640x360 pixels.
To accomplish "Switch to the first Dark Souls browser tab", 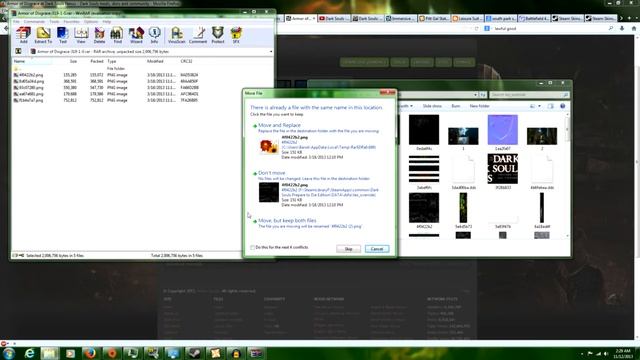I will pyautogui.click(x=333, y=18).
